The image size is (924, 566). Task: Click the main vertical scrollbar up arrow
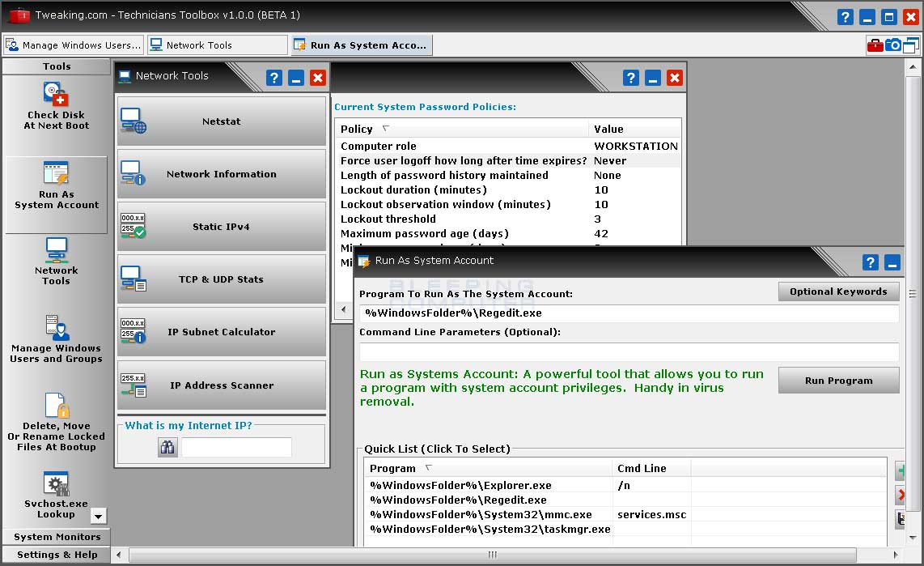pos(913,66)
